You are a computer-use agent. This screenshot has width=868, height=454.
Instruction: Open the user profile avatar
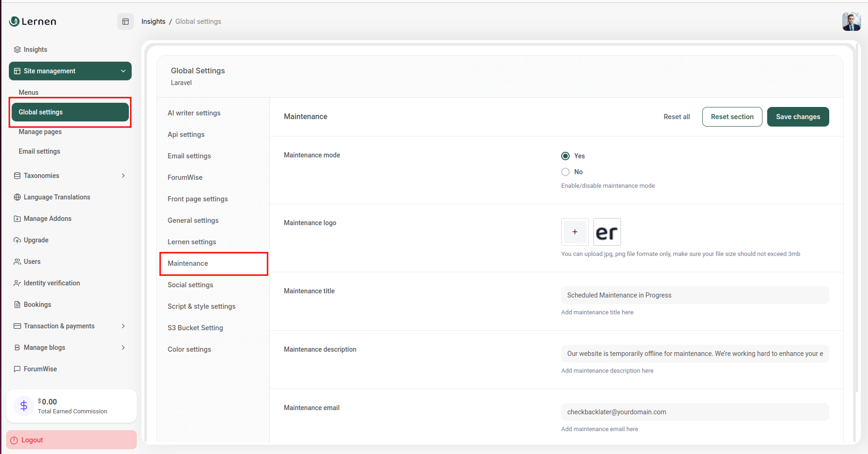[851, 21]
